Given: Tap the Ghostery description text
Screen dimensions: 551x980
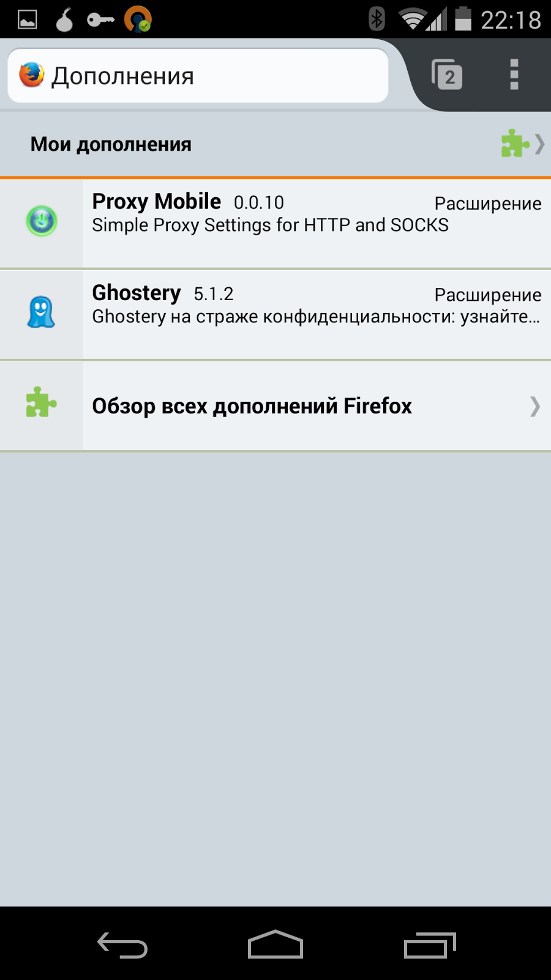Looking at the screenshot, I should [x=316, y=317].
